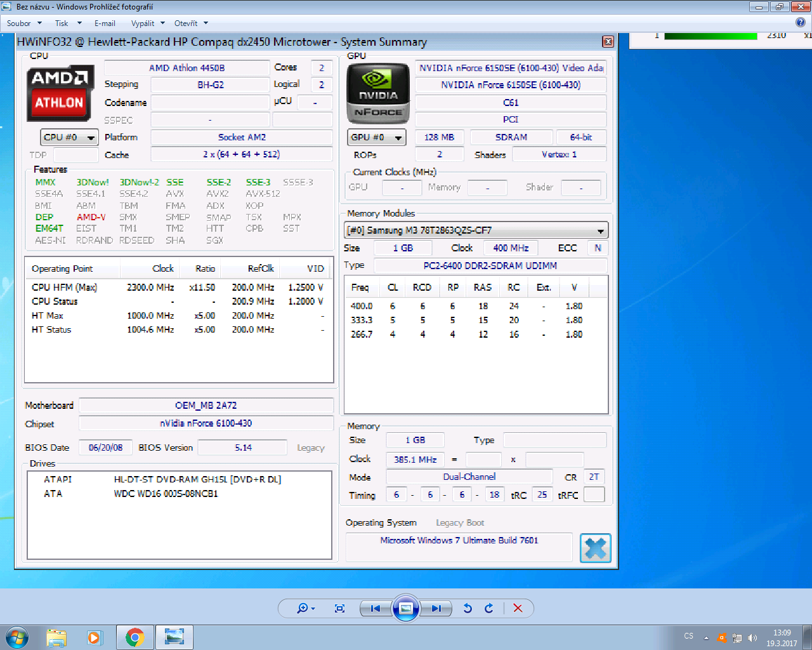Show hidden notification area icons

[706, 638]
